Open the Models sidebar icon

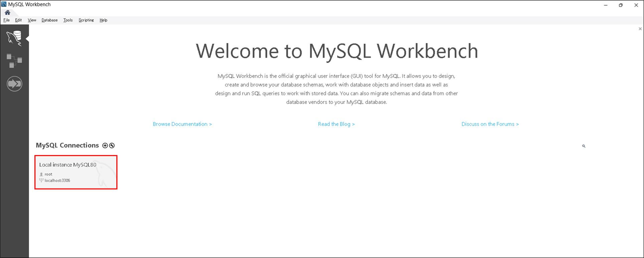(x=14, y=61)
